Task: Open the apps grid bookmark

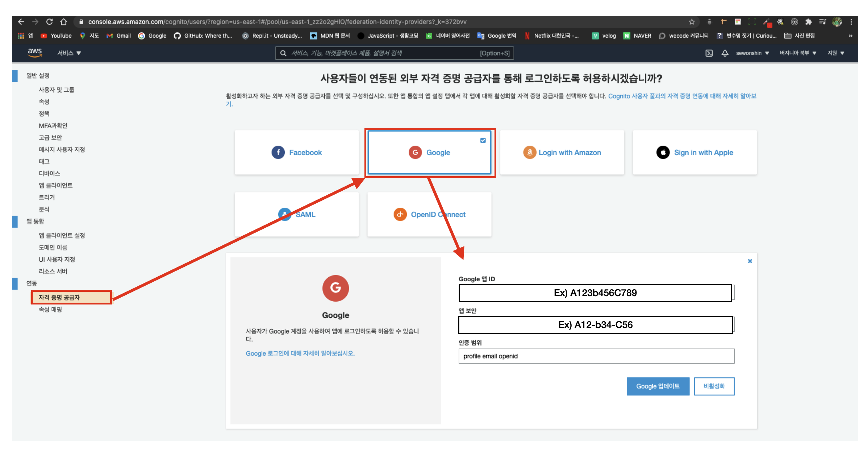Action: (25, 36)
